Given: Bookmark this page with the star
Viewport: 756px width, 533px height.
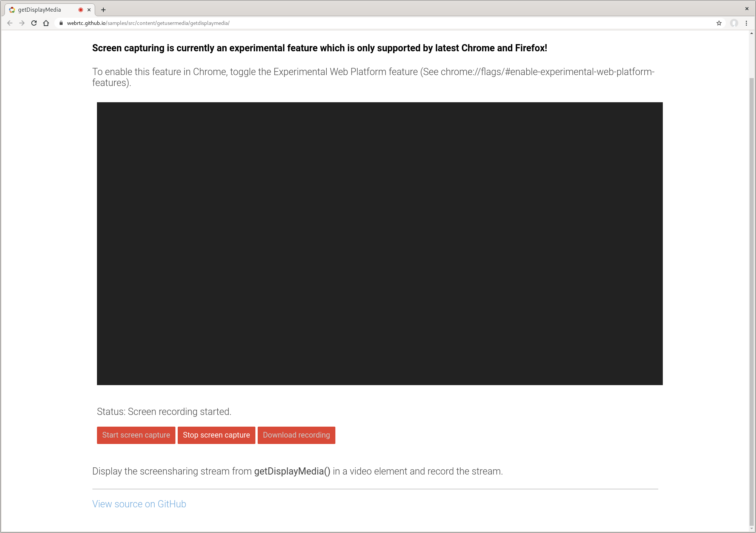Looking at the screenshot, I should pyautogui.click(x=719, y=23).
